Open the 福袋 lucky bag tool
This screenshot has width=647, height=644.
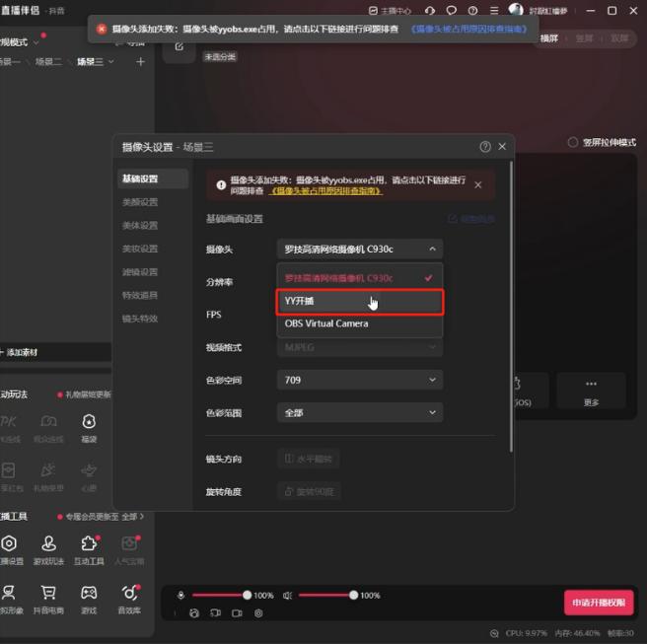(89, 426)
